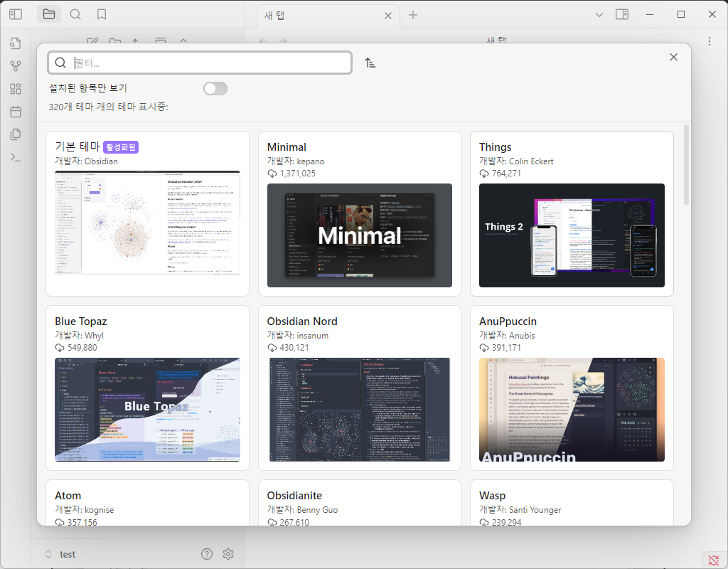Open canvas grid icon in left ribbon

point(16,89)
